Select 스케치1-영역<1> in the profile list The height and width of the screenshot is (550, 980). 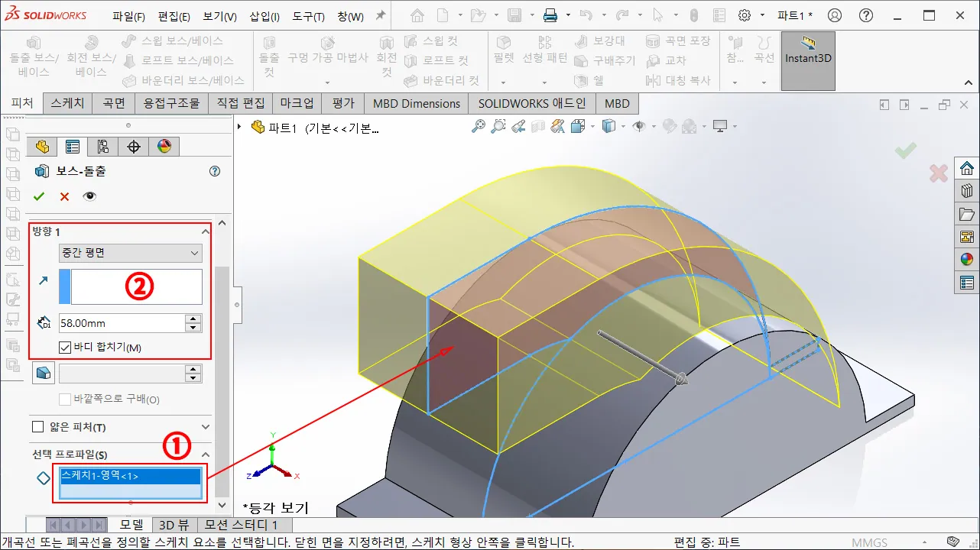click(x=131, y=475)
